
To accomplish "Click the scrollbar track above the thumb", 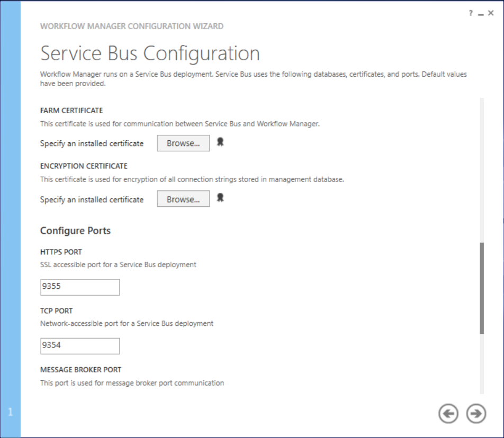I will coord(482,169).
